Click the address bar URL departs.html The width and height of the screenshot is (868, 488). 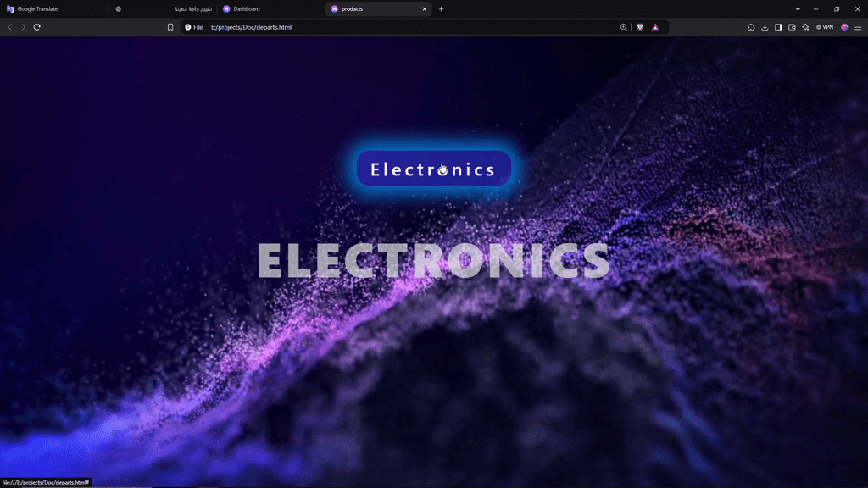[251, 27]
